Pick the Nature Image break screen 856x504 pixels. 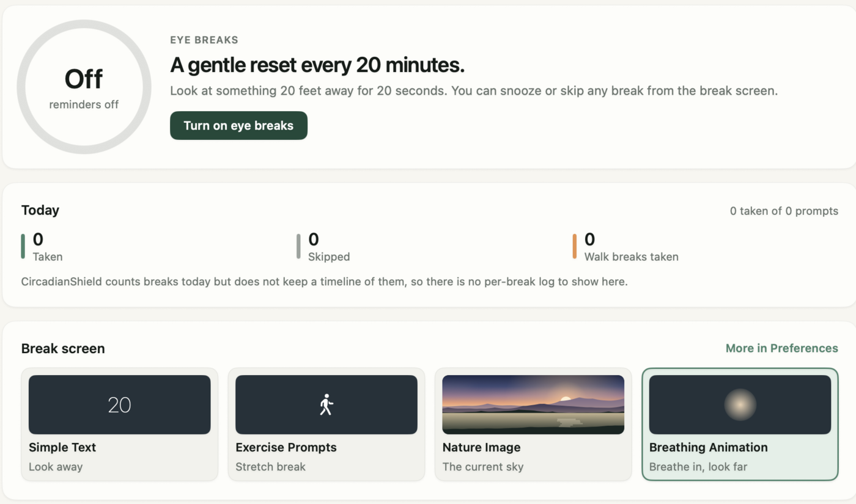pos(533,424)
